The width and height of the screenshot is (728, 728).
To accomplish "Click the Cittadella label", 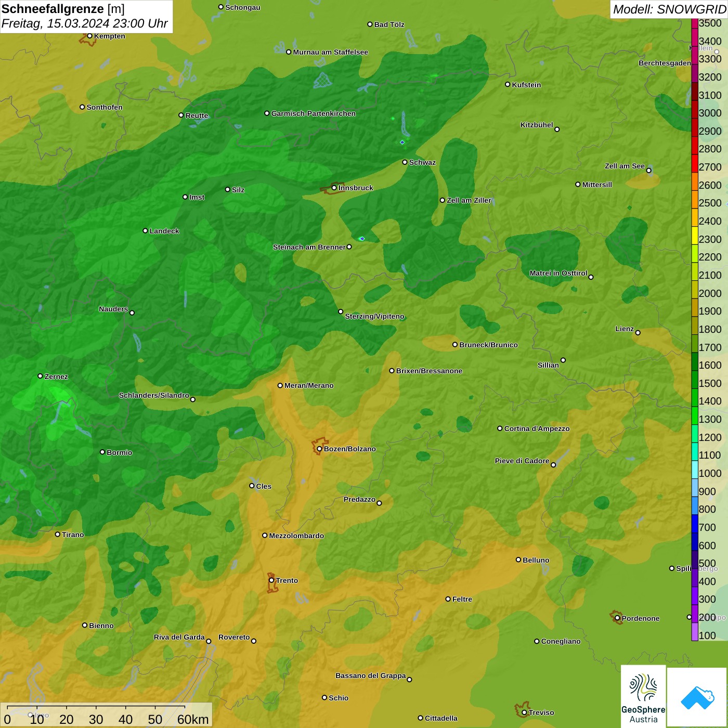I will click(x=441, y=718).
